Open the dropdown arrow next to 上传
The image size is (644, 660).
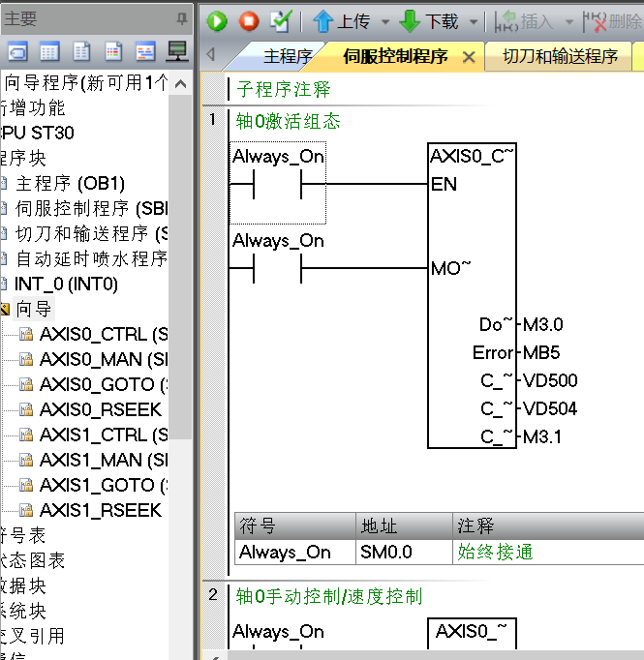[x=385, y=22]
